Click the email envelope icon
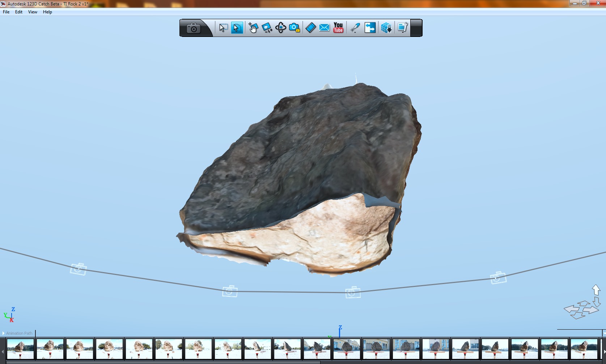 click(325, 28)
